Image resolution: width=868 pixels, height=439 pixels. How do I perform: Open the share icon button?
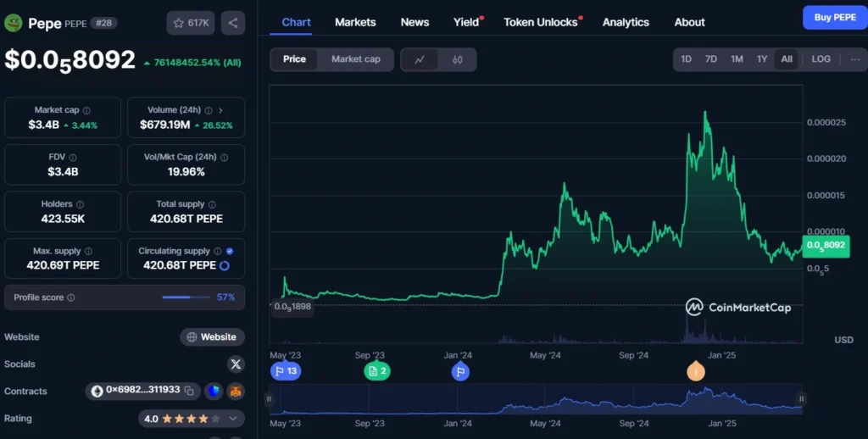click(x=233, y=23)
